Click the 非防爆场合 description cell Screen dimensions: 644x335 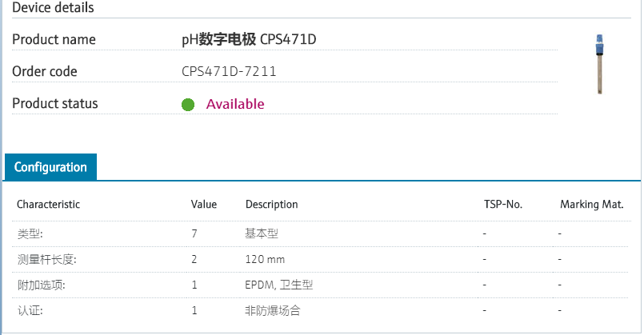[273, 310]
